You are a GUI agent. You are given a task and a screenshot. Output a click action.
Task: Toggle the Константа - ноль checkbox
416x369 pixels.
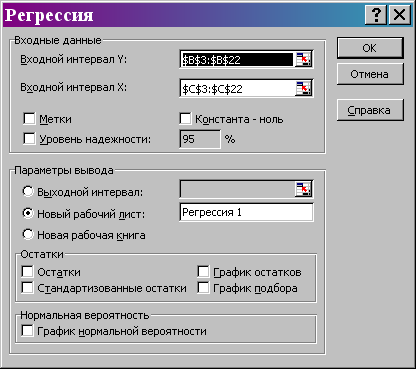185,119
